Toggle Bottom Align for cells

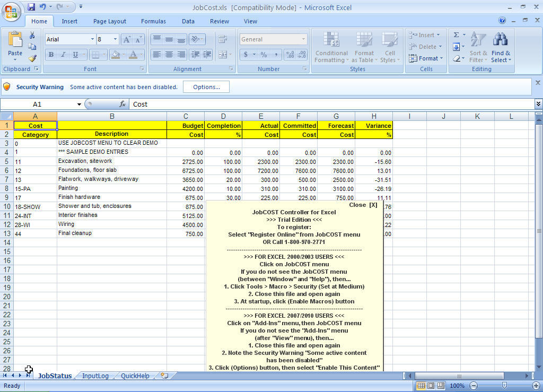click(x=181, y=39)
